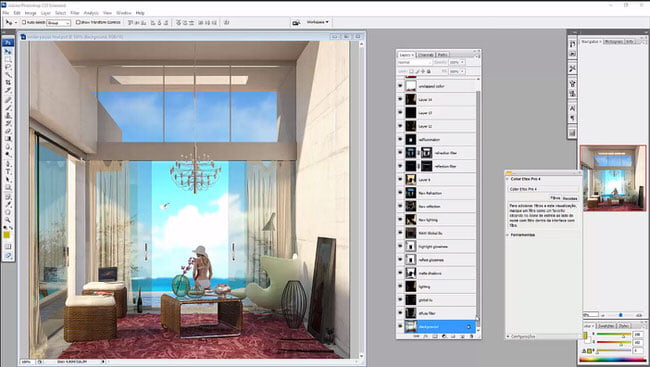Click the create new layer icon
Viewport: 650px width, 367px height.
pyautogui.click(x=463, y=336)
